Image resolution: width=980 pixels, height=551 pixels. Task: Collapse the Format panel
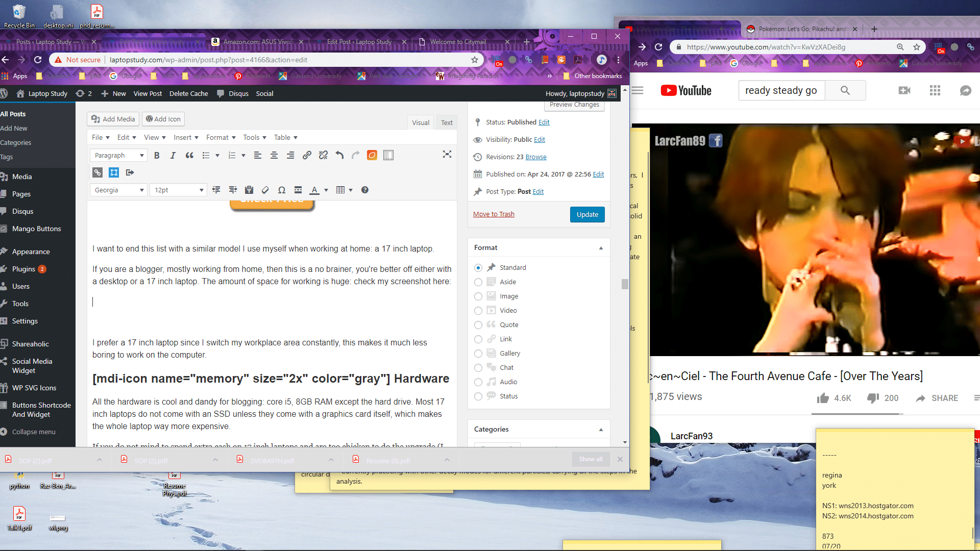click(x=601, y=248)
